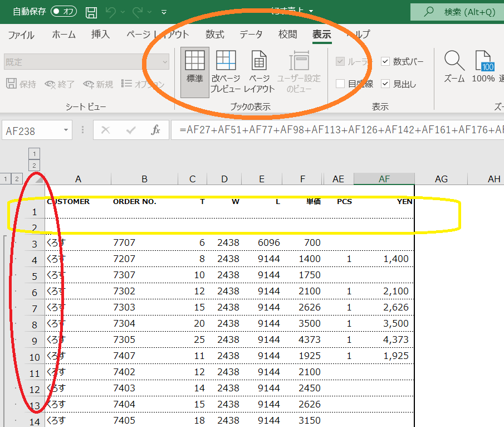Screen dimensions: 504x427
Task: Click ユーザー設定のビュー icon
Action: tap(299, 72)
